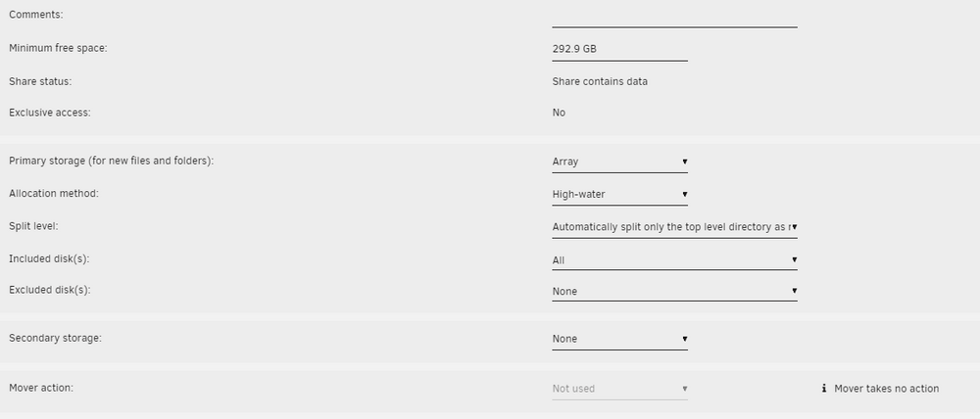Click the 'Minimum free space:' label

(x=58, y=48)
